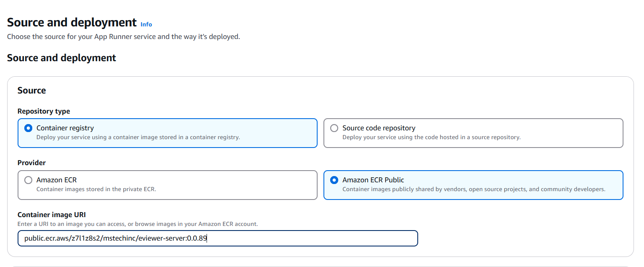Click the Repository type section label

click(44, 111)
